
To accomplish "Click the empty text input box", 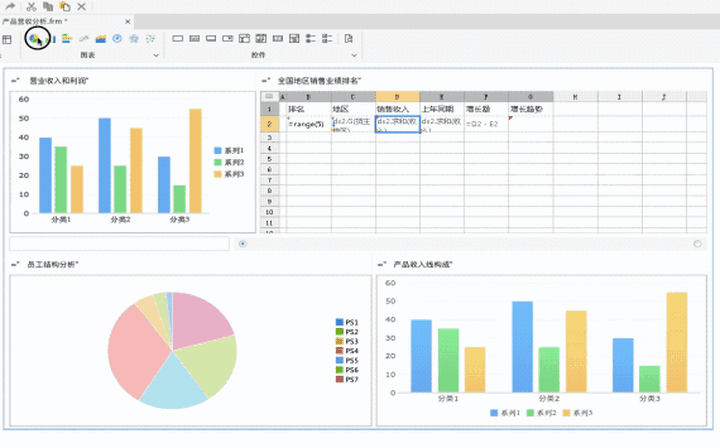I will point(120,243).
